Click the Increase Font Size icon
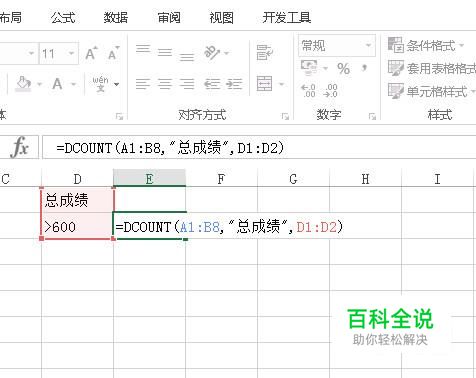 point(91,53)
